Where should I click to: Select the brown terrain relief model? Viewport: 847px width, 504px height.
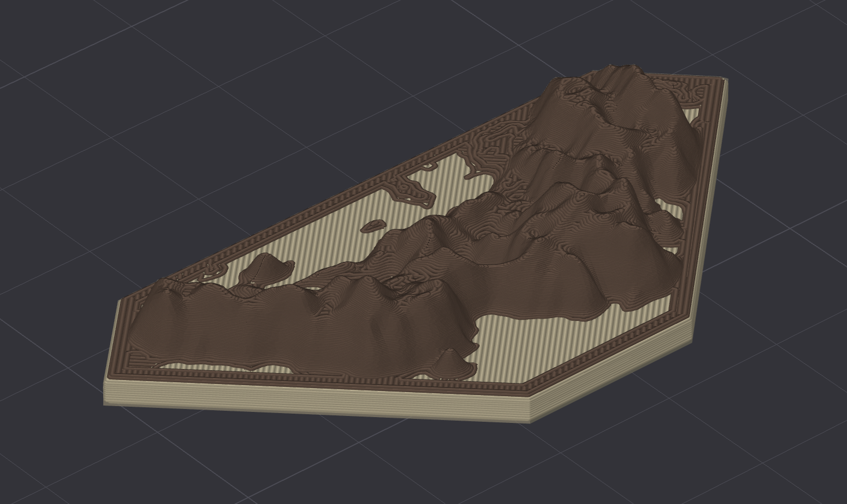(x=415, y=243)
